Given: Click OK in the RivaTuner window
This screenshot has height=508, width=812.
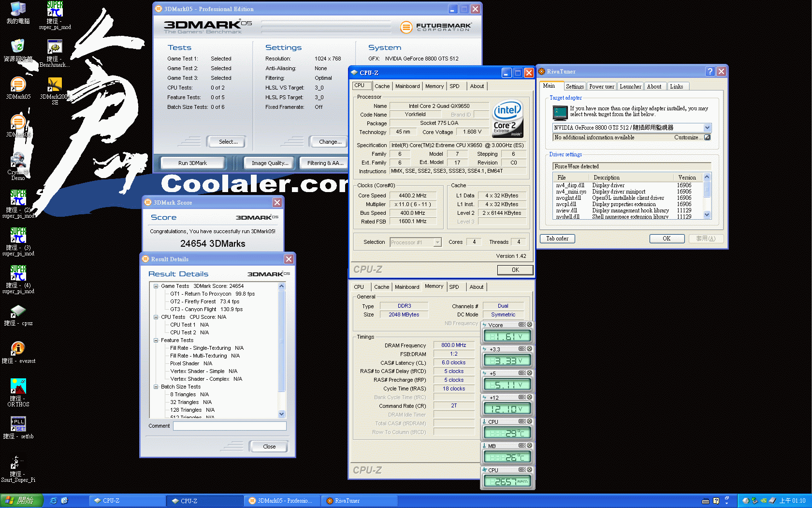Looking at the screenshot, I should [667, 239].
